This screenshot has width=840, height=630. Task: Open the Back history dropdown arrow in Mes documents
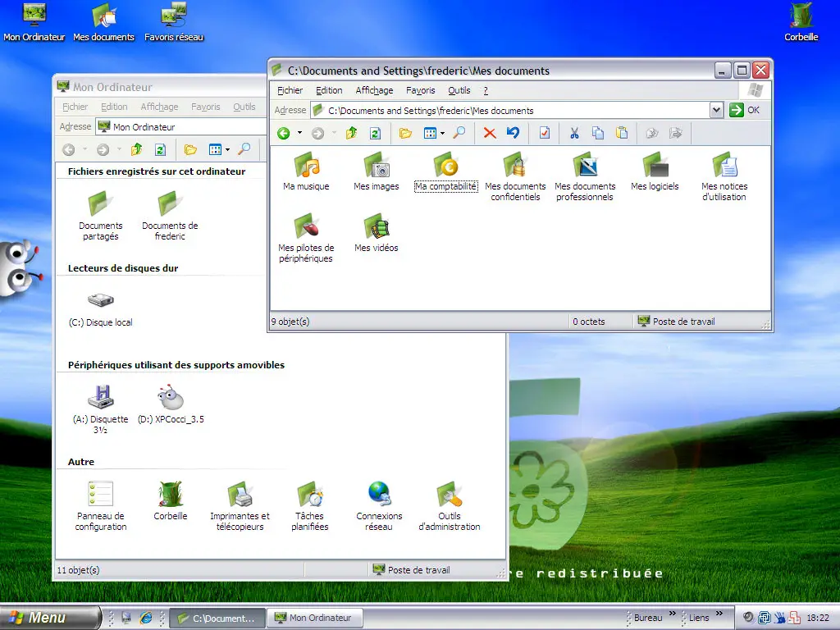click(299, 133)
